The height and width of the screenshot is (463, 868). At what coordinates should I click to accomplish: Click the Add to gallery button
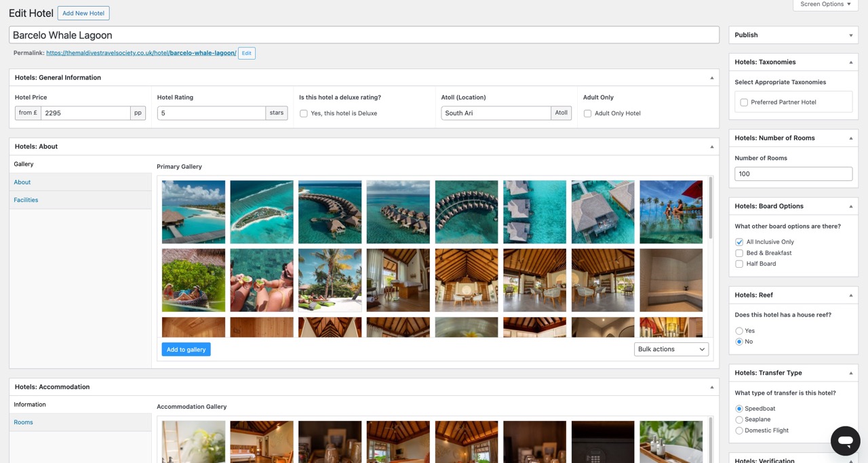pos(186,349)
